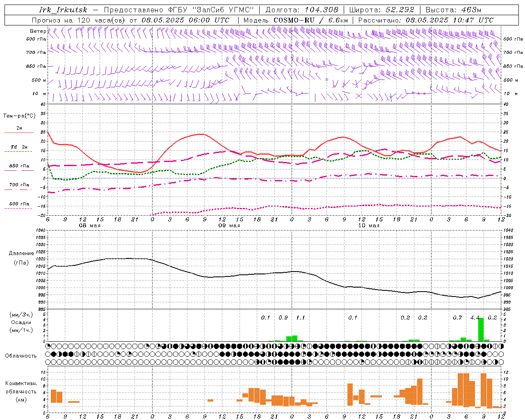Viewport: 525px width, 420px height.
Task: Click the 'Ветер' wind panel label
Action: tap(38, 31)
